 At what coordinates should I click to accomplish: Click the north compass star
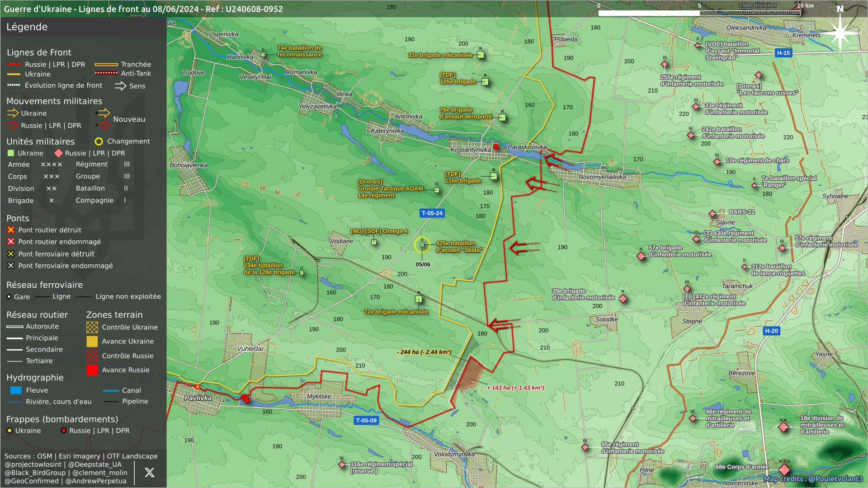click(x=840, y=33)
